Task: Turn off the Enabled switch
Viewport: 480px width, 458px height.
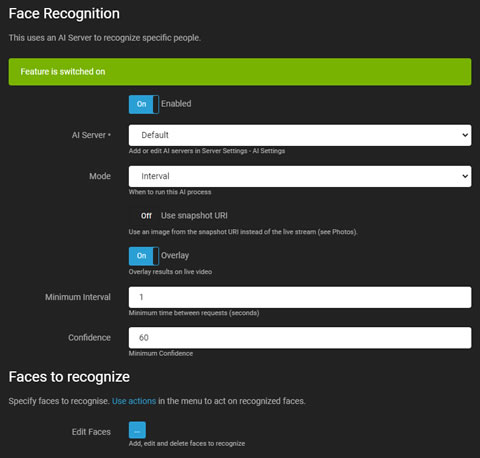Action: click(144, 104)
